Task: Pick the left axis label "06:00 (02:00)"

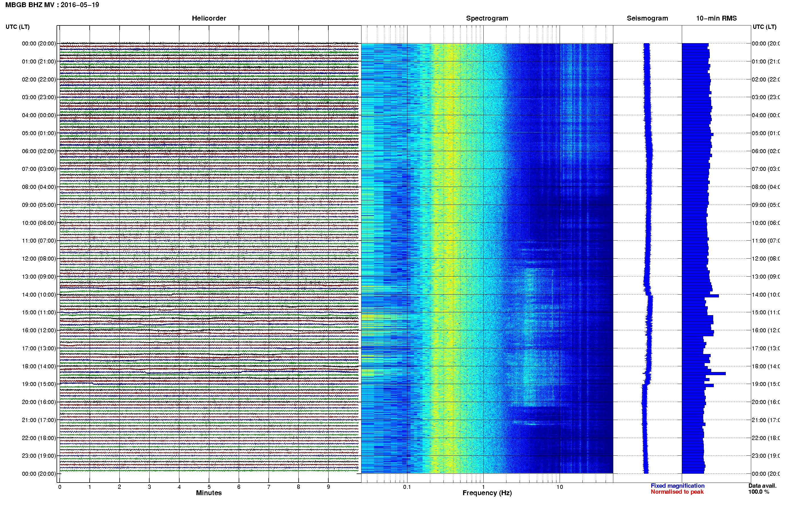Action: tap(39, 151)
